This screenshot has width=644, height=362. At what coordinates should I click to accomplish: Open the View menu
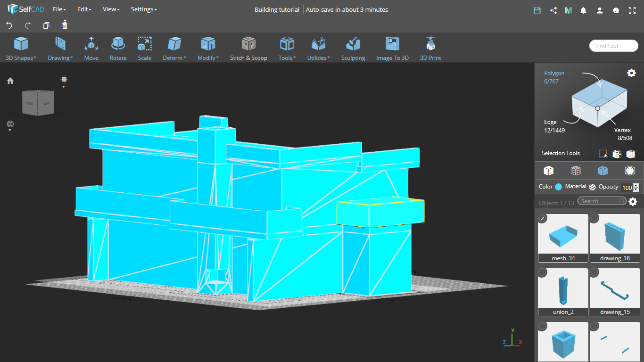[111, 9]
